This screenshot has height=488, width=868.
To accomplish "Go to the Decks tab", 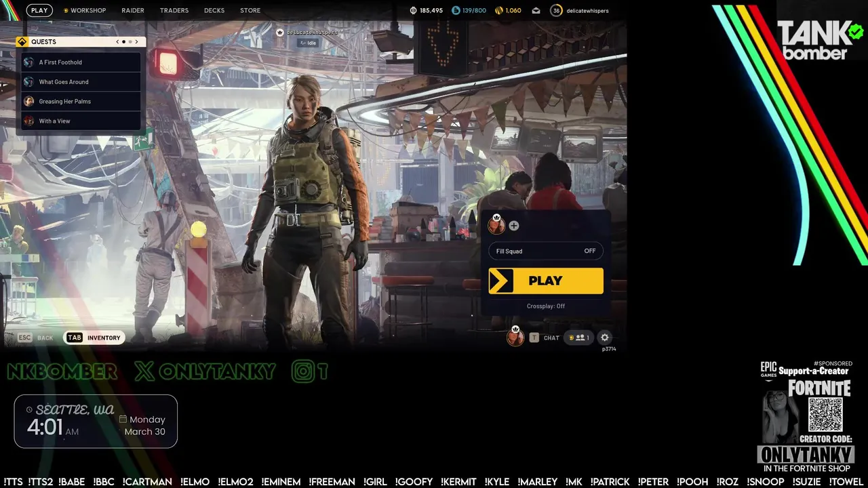I will pos(214,10).
